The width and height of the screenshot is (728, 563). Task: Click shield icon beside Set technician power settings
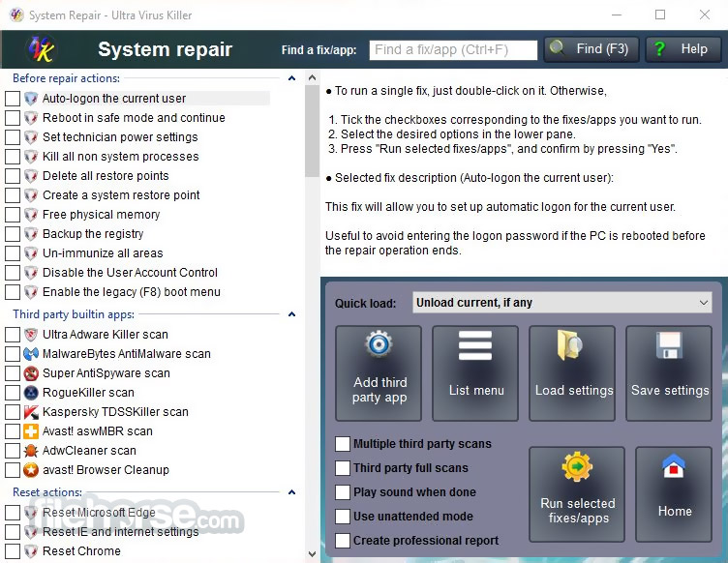[31, 136]
